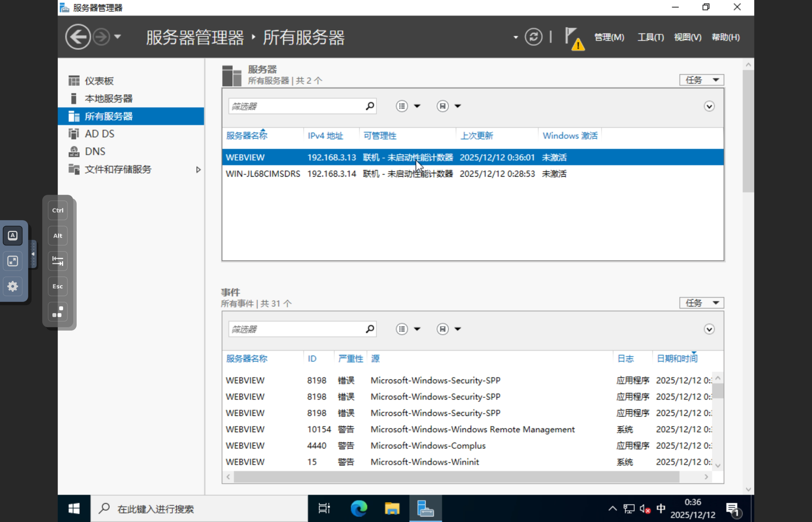Toggle the keyboard A button on sidebar
This screenshot has height=522, width=812.
click(13, 236)
